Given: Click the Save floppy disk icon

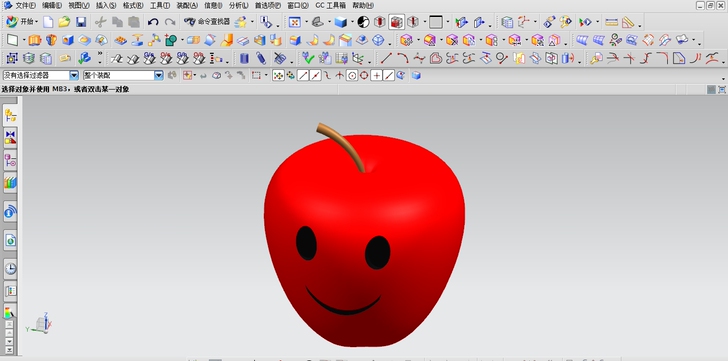Looking at the screenshot, I should point(81,22).
